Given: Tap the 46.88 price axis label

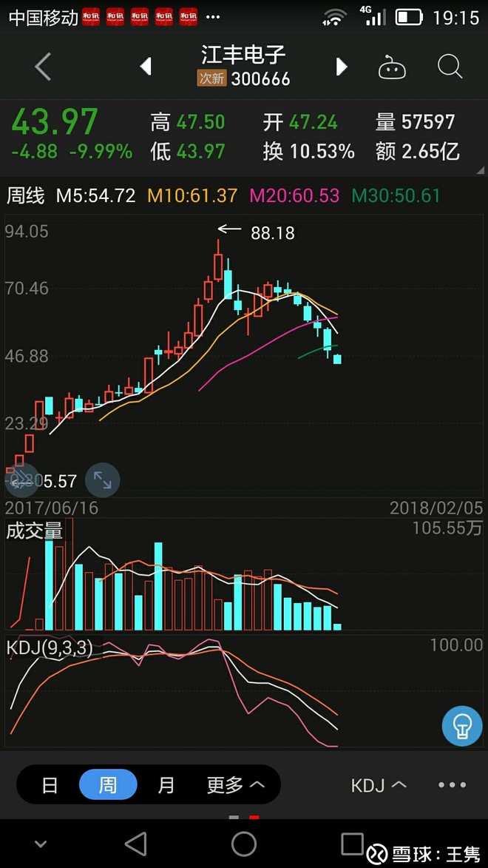Looking at the screenshot, I should click(x=27, y=356).
